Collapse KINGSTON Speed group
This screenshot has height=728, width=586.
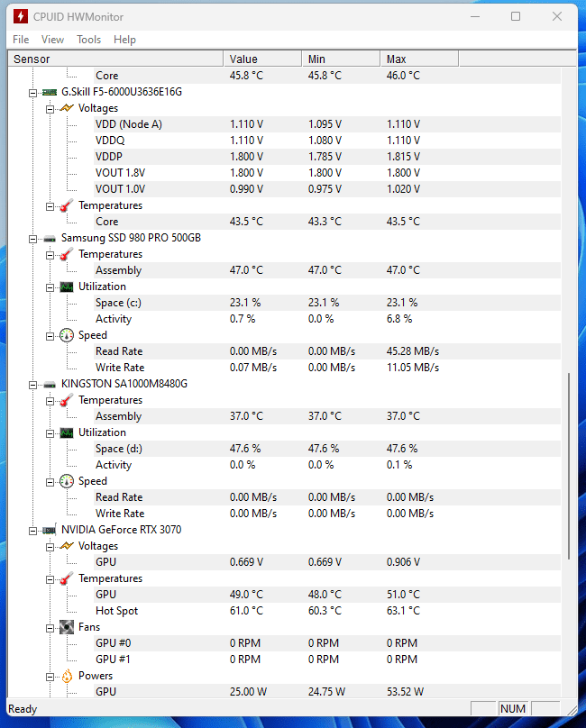point(50,482)
